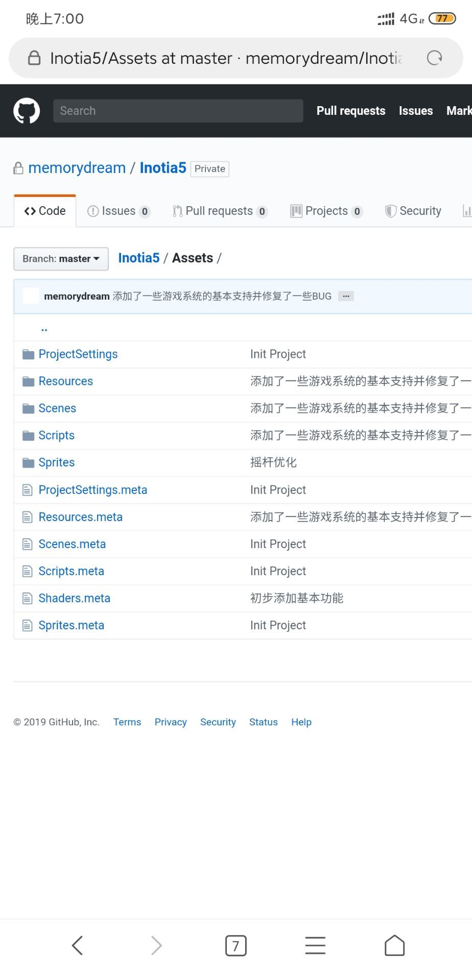Reload page via refresh icon in address bar
472x980 pixels.
(x=434, y=58)
